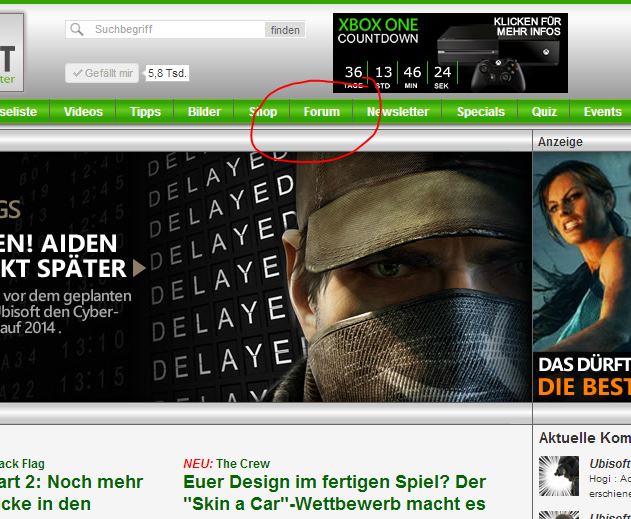This screenshot has width=631, height=519.
Task: Open the Forum page from navigation
Action: pos(322,112)
